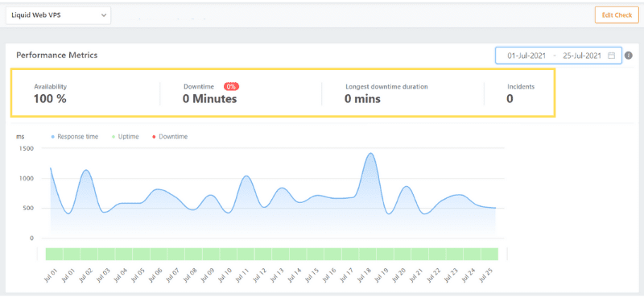Open the calendar icon in date range
The width and height of the screenshot is (644, 298).
click(611, 56)
